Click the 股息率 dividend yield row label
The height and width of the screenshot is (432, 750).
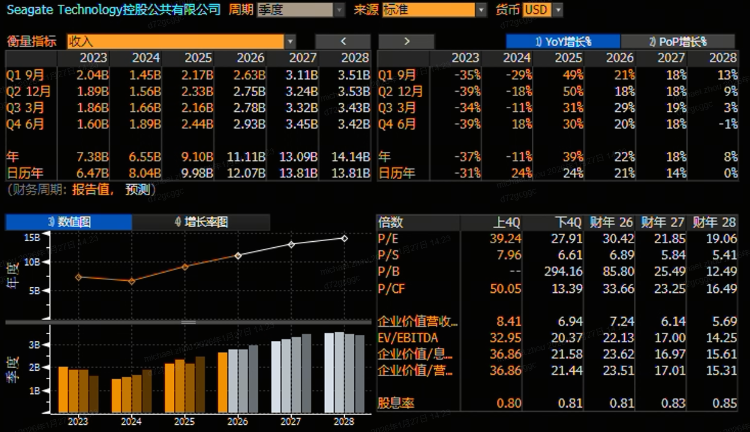click(x=397, y=403)
